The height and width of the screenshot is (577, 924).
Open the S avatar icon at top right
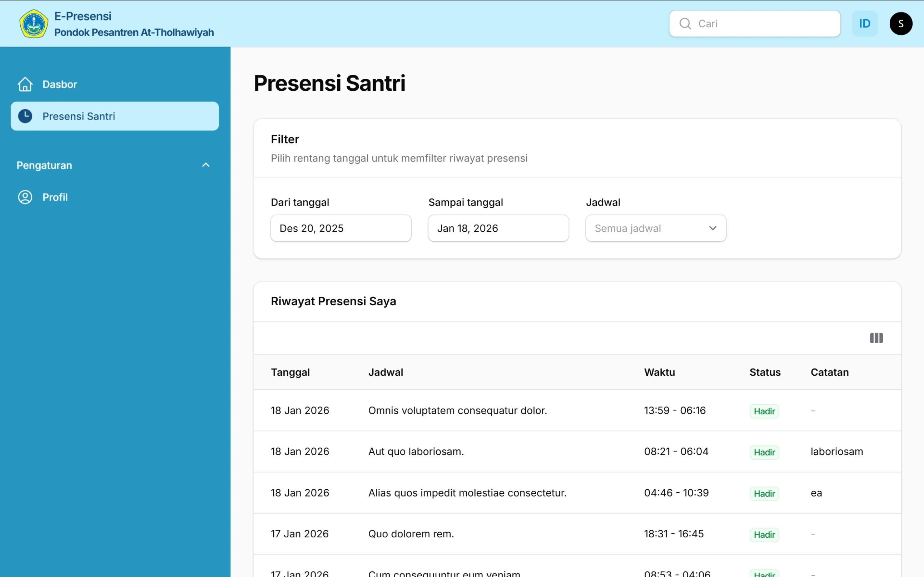click(x=901, y=23)
